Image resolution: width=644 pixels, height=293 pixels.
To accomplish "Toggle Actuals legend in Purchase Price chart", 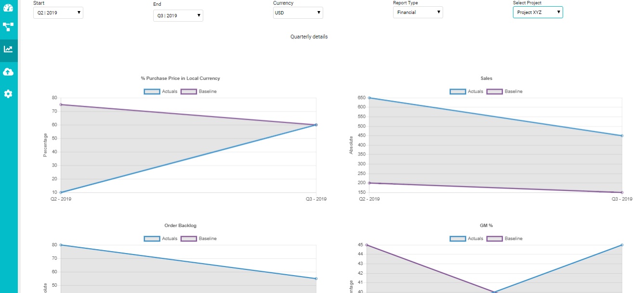I will [x=161, y=91].
